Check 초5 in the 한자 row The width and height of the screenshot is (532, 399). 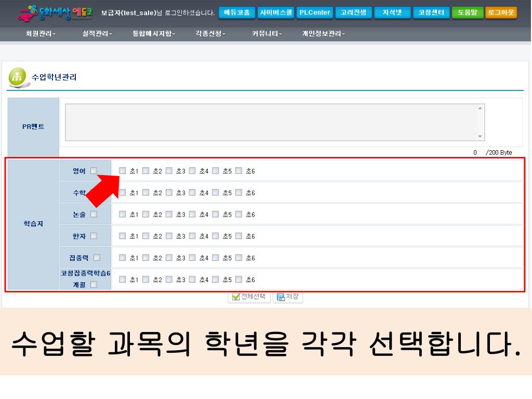216,236
